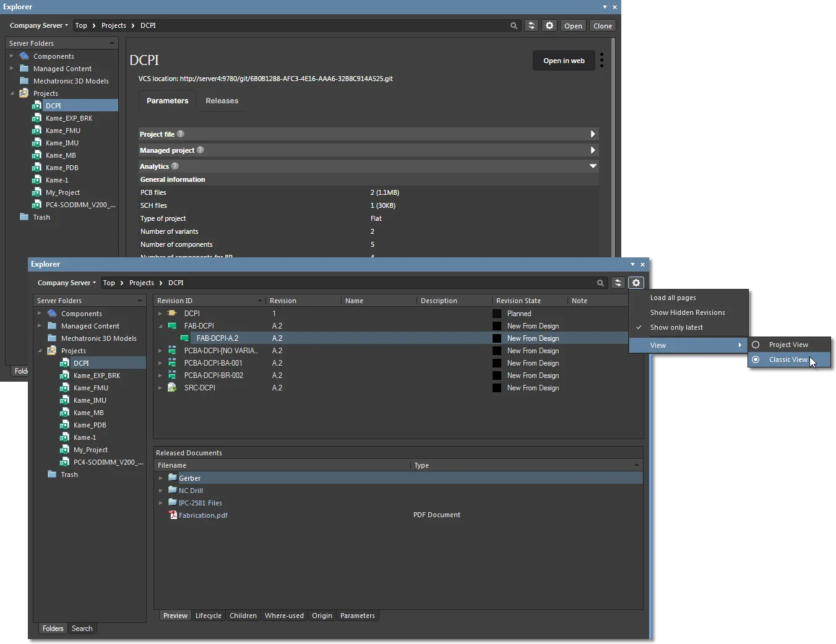This screenshot has width=836, height=644.
Task: Click the refresh icon next to search
Action: 531,25
